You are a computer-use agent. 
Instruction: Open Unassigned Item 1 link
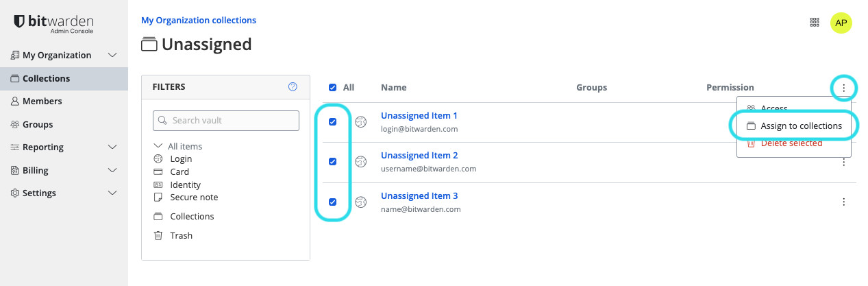coord(419,116)
